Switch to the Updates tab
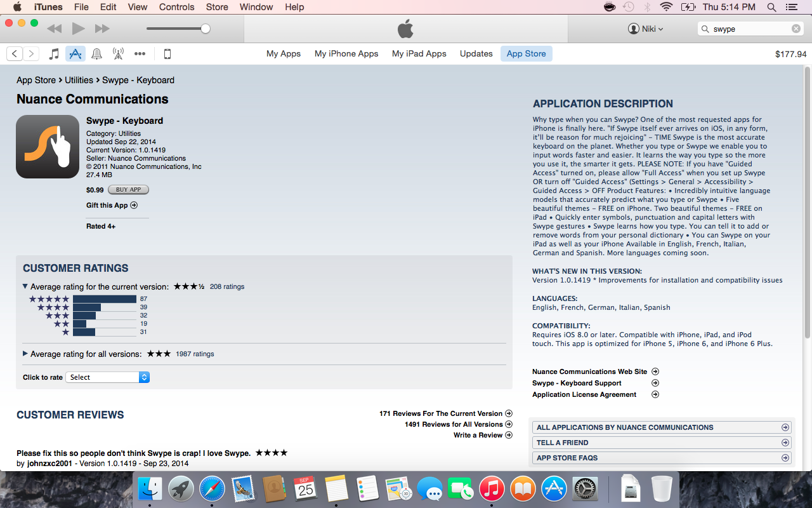This screenshot has width=812, height=508. (x=476, y=54)
